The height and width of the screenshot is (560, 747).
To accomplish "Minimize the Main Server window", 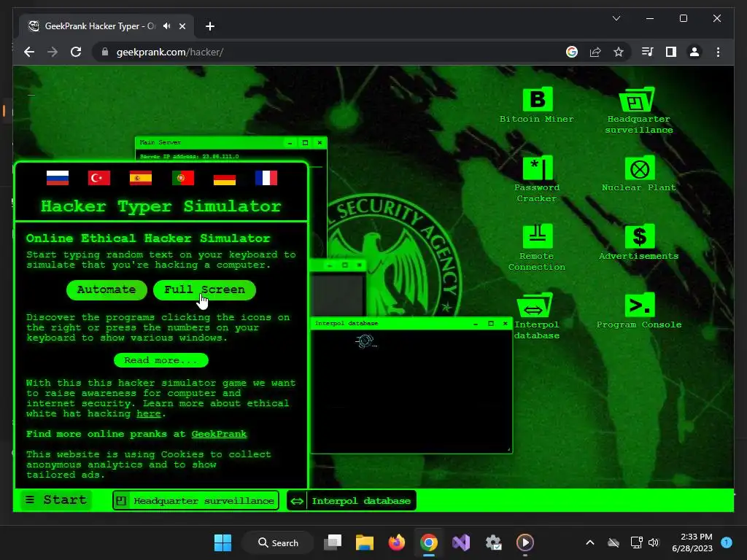I will (x=290, y=142).
